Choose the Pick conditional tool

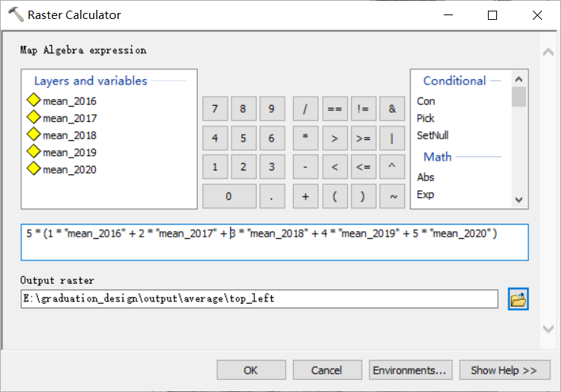point(426,119)
